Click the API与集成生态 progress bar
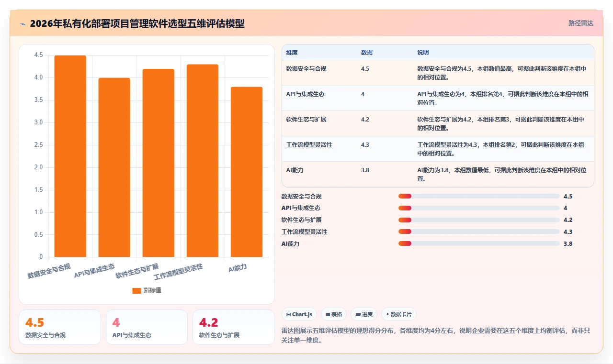613x364 pixels. click(x=479, y=208)
